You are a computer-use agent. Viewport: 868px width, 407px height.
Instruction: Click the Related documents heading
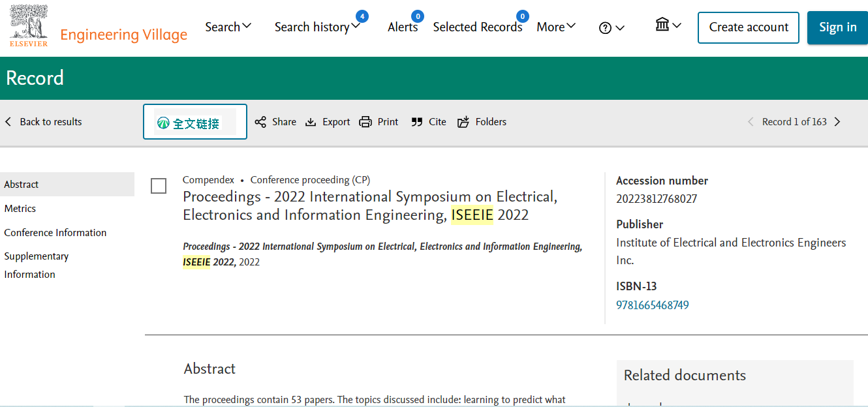685,376
